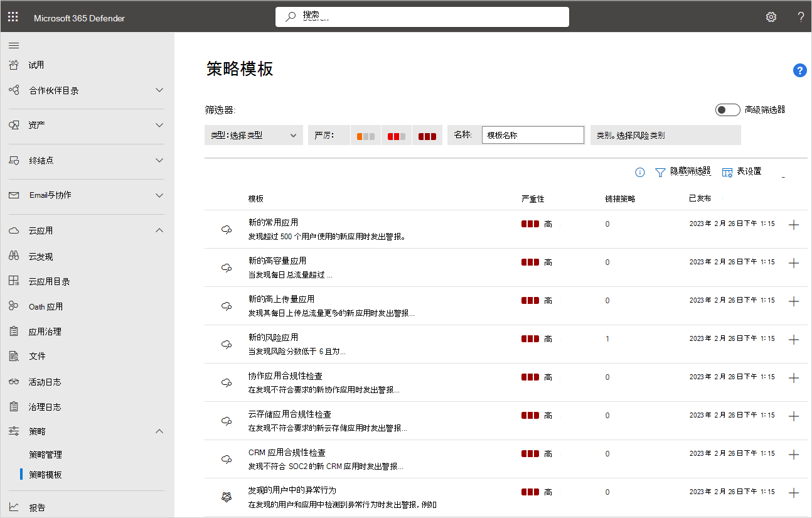Image resolution: width=812 pixels, height=518 pixels.
Task: Click the Microsoft 365 Defender title
Action: (79, 18)
